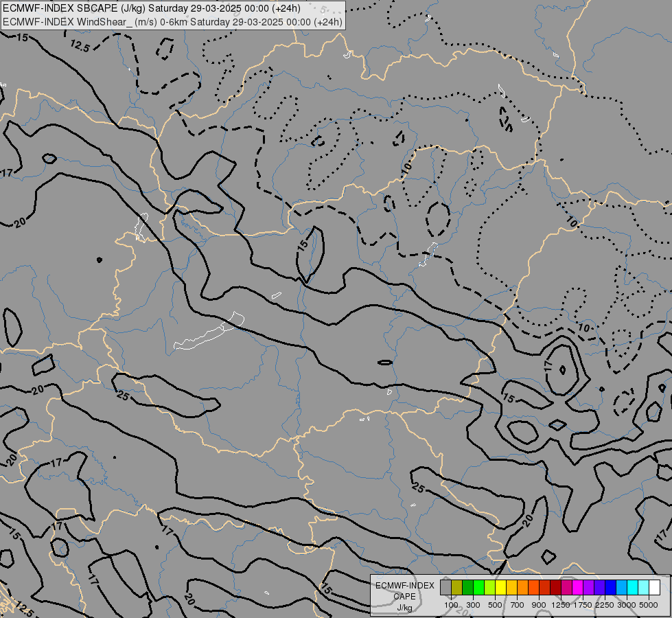The width and height of the screenshot is (672, 618).
Task: Choose the pure blue legend swatch
Action: 611,587
